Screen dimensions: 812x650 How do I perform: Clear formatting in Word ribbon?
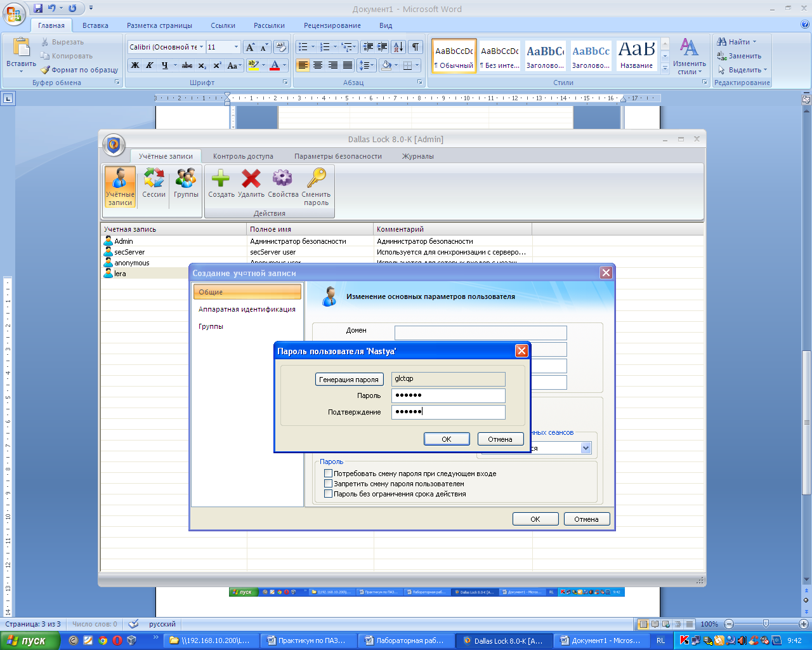pyautogui.click(x=282, y=47)
